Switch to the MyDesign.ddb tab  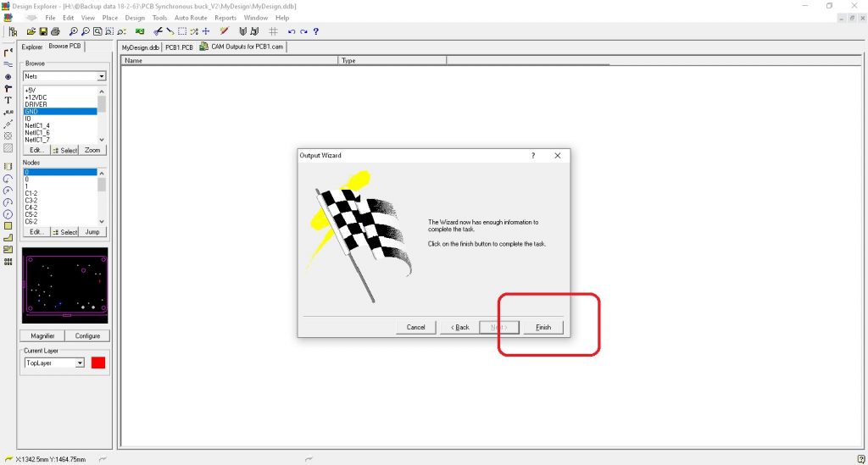141,47
